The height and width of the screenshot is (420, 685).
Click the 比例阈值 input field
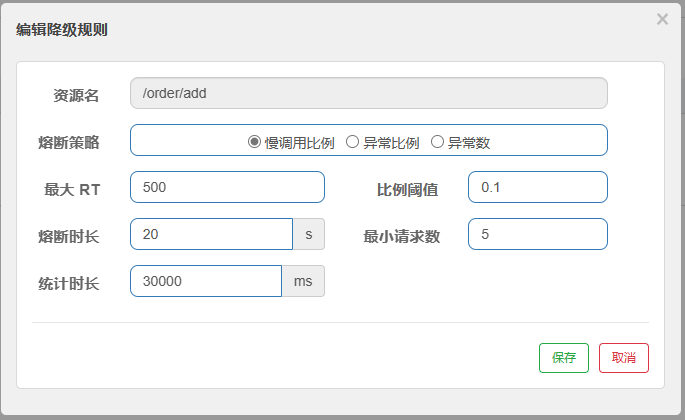[x=538, y=187]
